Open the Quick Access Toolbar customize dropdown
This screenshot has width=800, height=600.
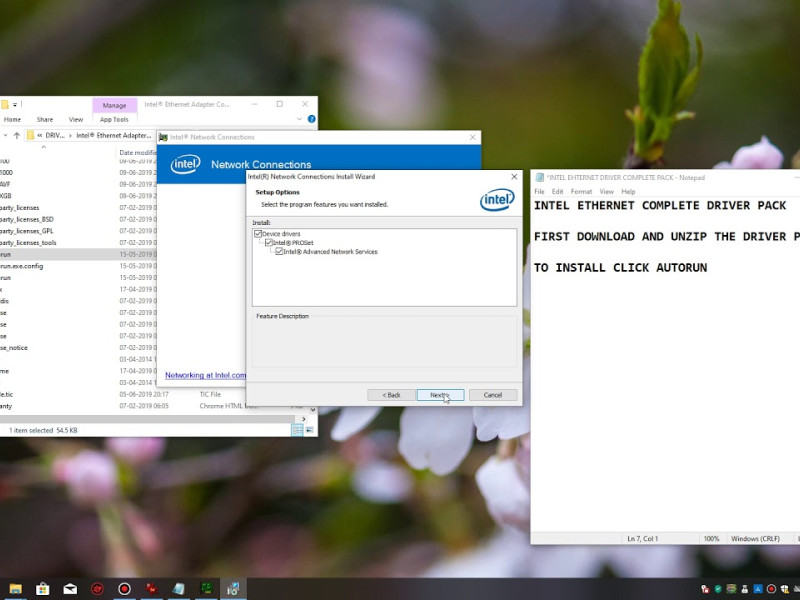(15, 105)
